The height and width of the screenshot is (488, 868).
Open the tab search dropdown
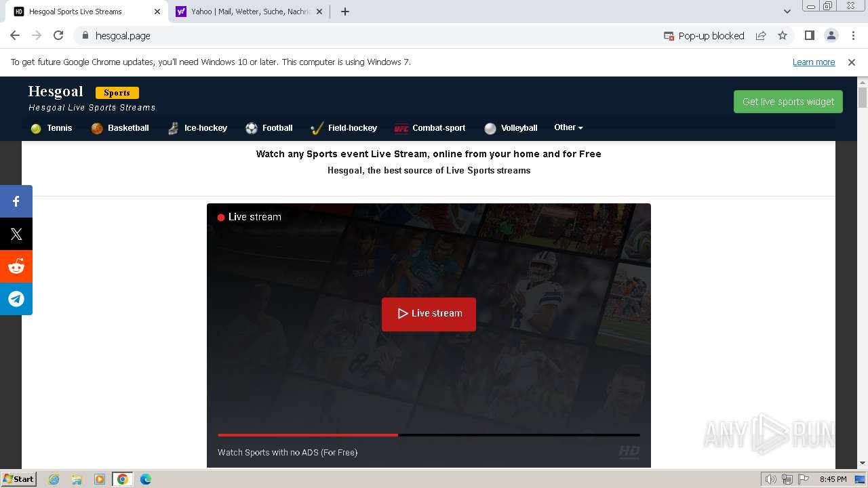787,12
